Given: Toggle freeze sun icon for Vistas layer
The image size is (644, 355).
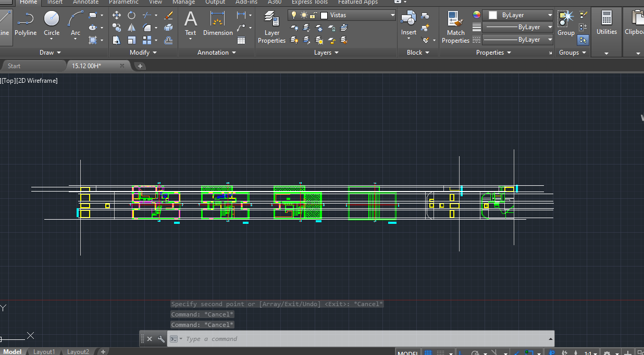Looking at the screenshot, I should click(x=304, y=15).
